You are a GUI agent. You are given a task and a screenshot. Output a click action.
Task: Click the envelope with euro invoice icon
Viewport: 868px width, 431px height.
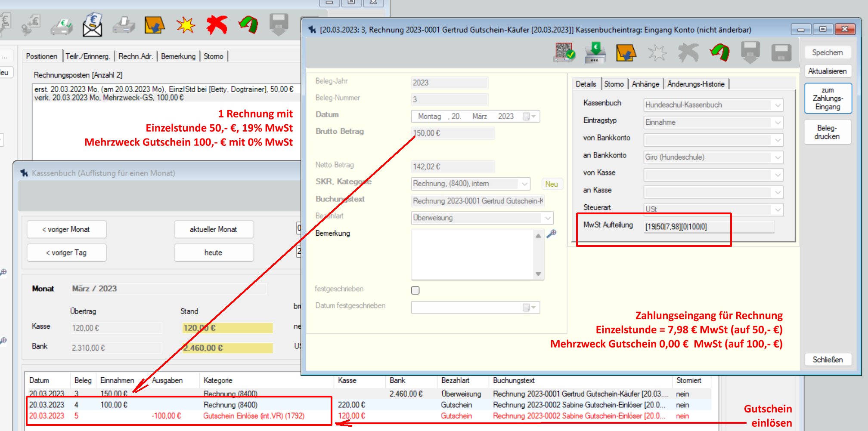tap(93, 25)
